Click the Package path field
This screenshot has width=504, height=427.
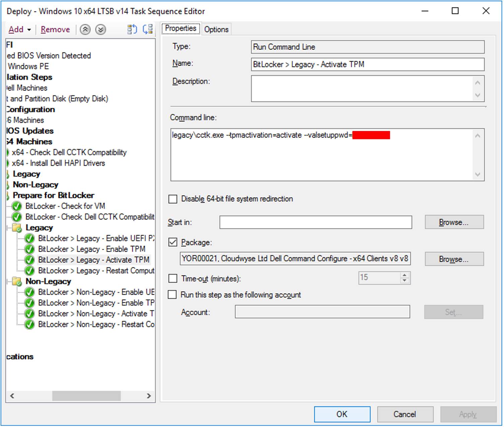point(295,259)
